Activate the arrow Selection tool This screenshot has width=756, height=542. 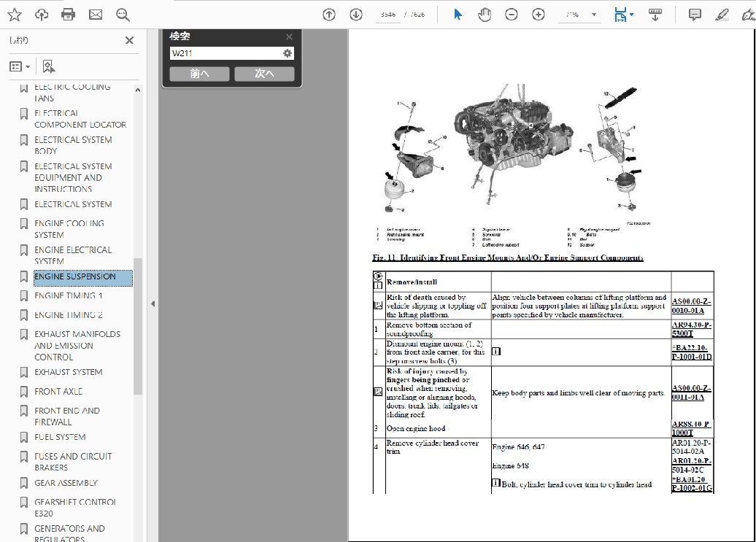coord(458,15)
